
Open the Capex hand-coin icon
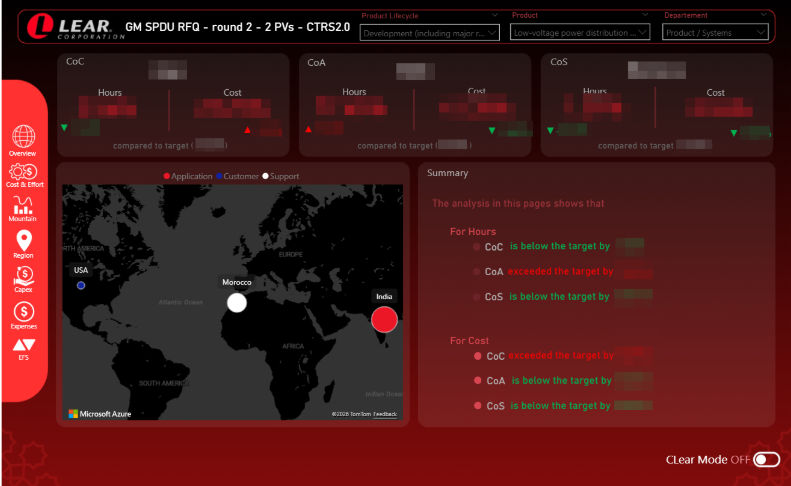tap(23, 276)
